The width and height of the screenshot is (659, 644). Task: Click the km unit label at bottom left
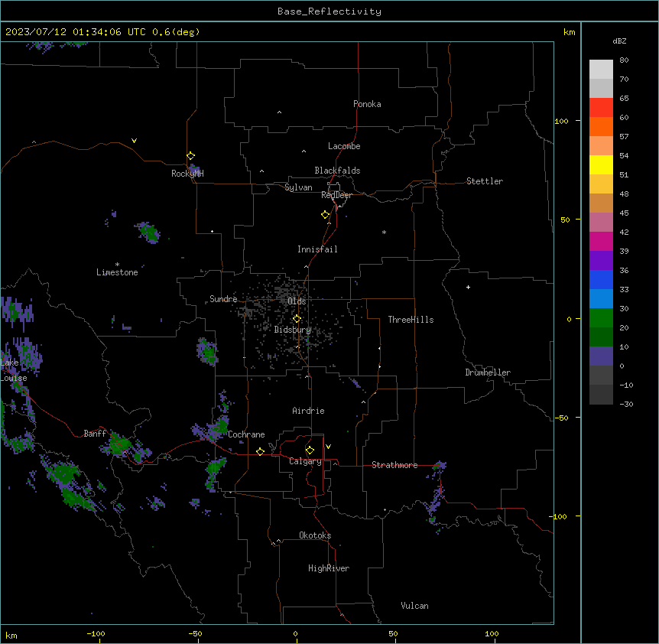(11, 636)
